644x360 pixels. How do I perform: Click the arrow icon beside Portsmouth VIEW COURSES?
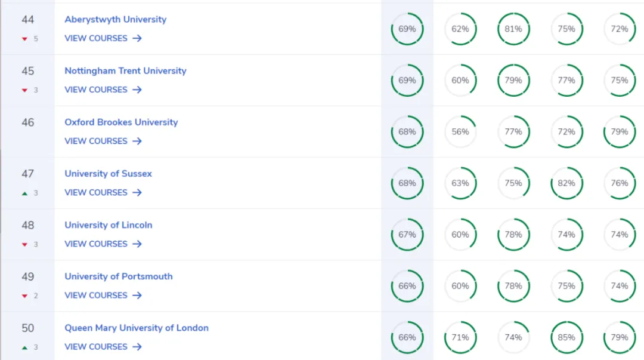tap(137, 296)
